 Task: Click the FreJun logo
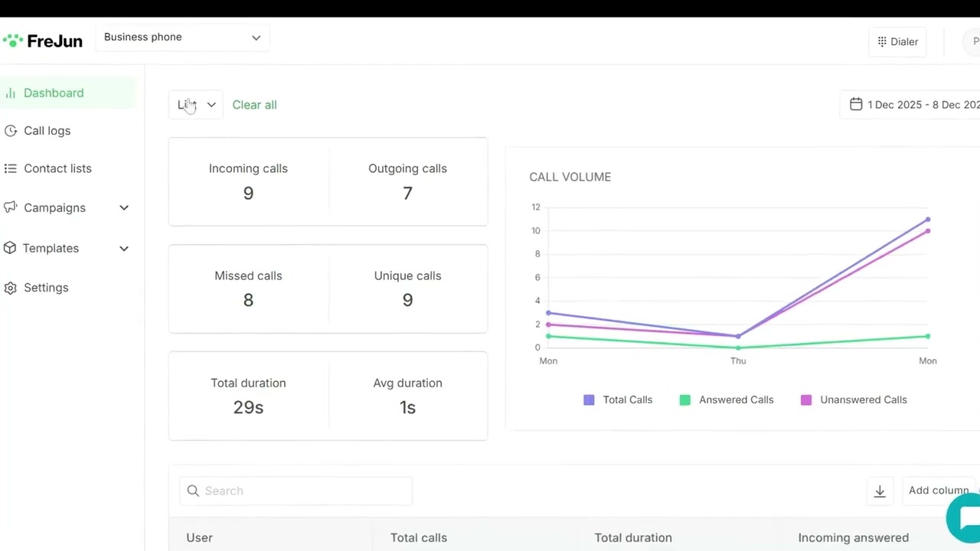pyautogui.click(x=42, y=41)
